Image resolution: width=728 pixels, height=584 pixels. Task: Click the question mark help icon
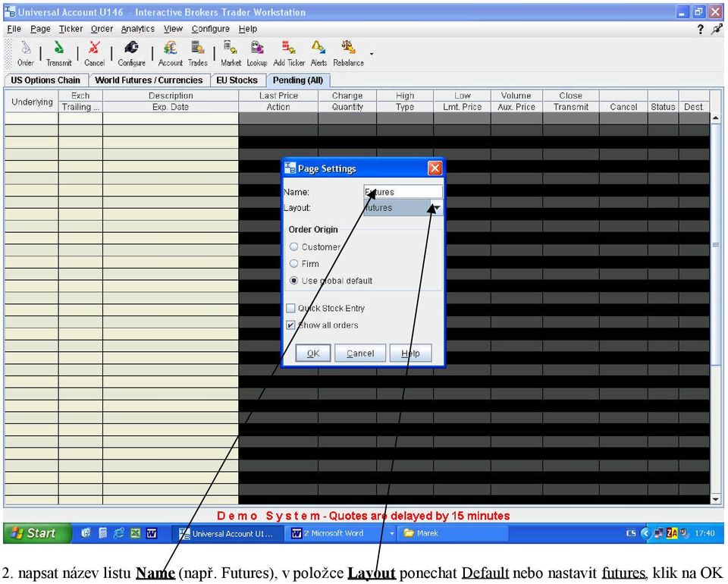(x=700, y=30)
